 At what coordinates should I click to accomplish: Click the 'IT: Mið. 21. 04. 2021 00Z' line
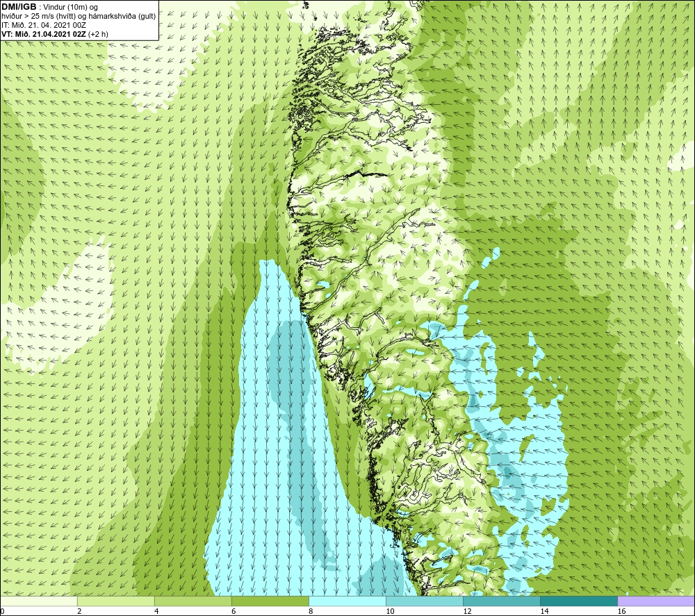pyautogui.click(x=43, y=25)
